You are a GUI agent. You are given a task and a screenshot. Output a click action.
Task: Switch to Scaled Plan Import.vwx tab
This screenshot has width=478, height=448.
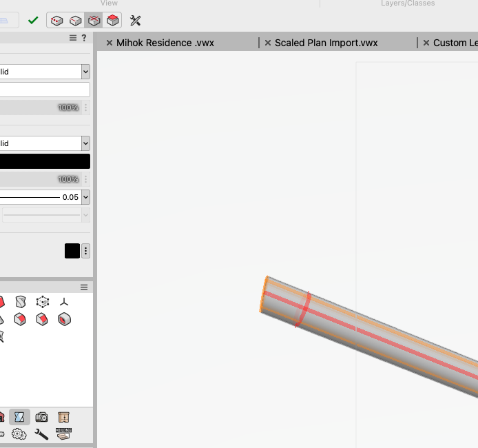click(x=326, y=43)
